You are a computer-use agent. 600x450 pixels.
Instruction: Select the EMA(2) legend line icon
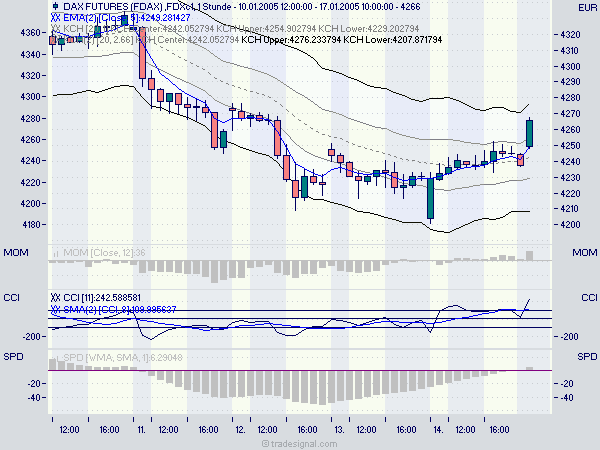pos(55,18)
